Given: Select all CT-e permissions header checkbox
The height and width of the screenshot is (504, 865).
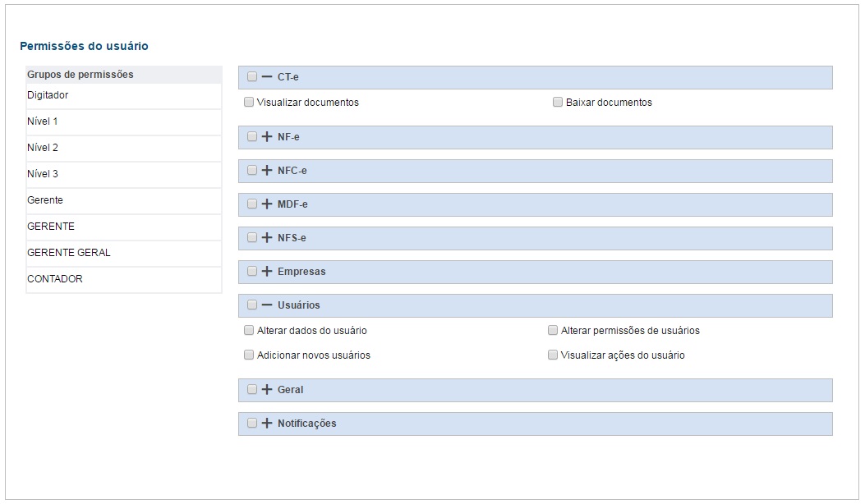Looking at the screenshot, I should [252, 77].
